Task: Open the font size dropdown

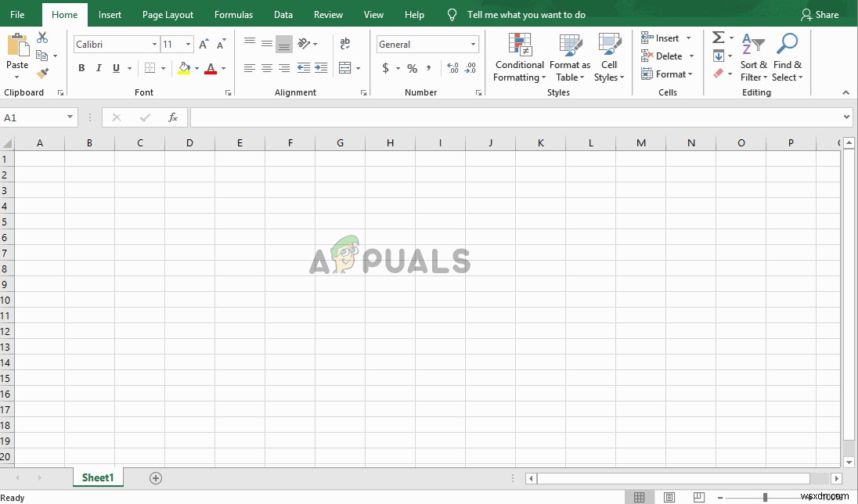Action: pyautogui.click(x=188, y=45)
